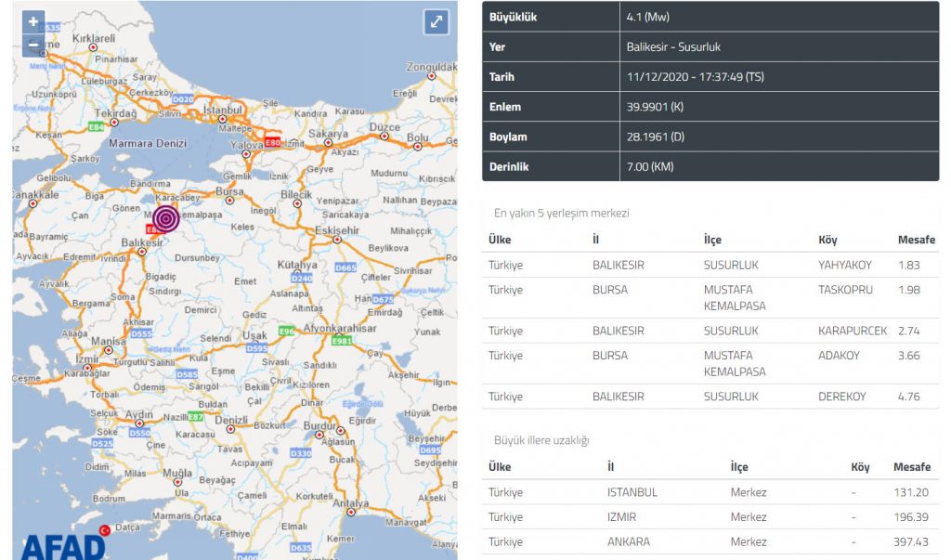Screen dimensions: 951x560
Task: Click Tekirdağ on the map
Action: click(x=115, y=113)
